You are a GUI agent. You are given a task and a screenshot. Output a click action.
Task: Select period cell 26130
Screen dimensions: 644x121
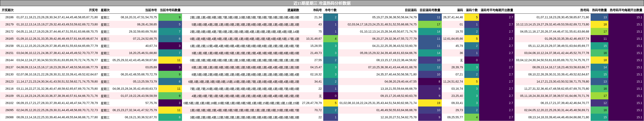[9, 74]
